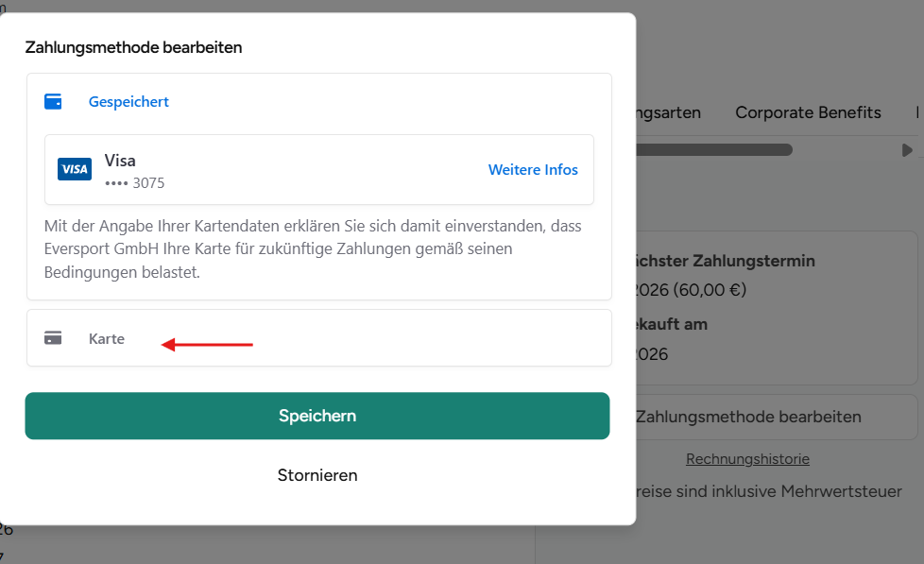924x564 pixels.
Task: Select the saved Visa card name
Action: click(x=120, y=161)
